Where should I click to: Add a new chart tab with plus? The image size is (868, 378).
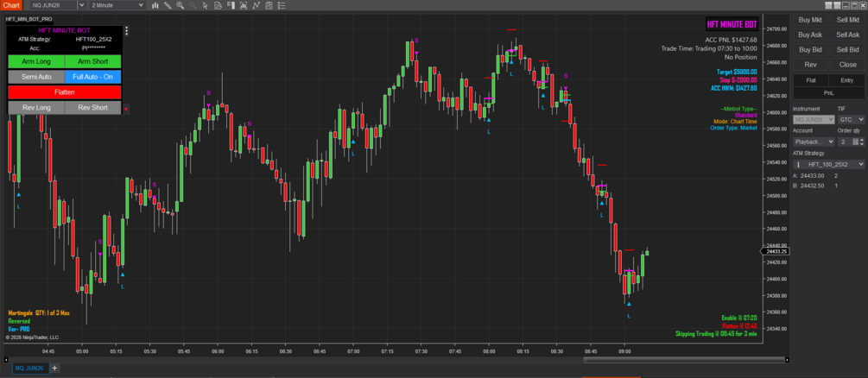pyautogui.click(x=54, y=368)
